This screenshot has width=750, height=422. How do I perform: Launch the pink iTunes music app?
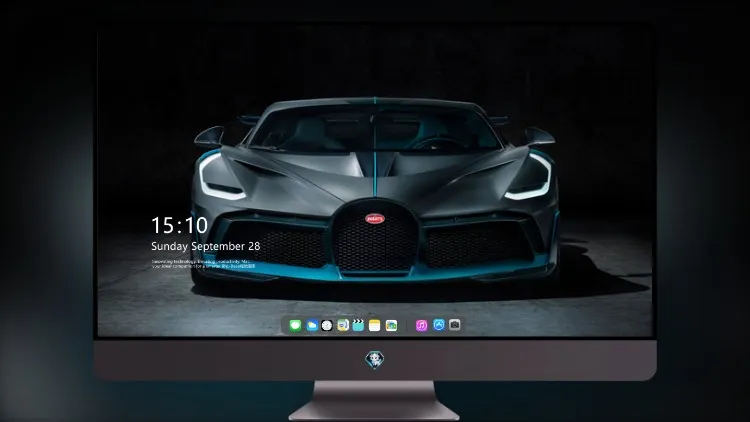pyautogui.click(x=421, y=325)
